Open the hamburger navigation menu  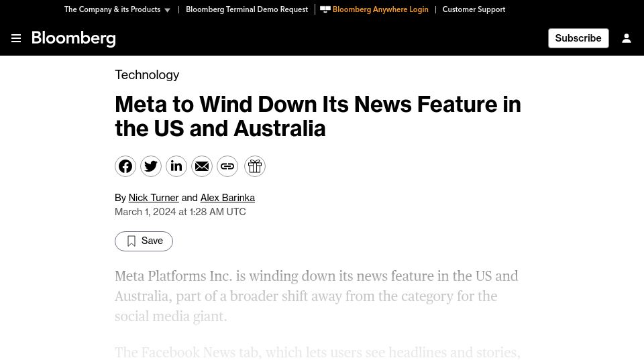pyautogui.click(x=16, y=38)
